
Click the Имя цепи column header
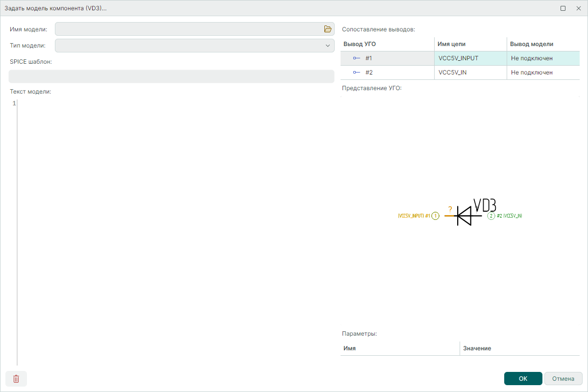point(470,44)
